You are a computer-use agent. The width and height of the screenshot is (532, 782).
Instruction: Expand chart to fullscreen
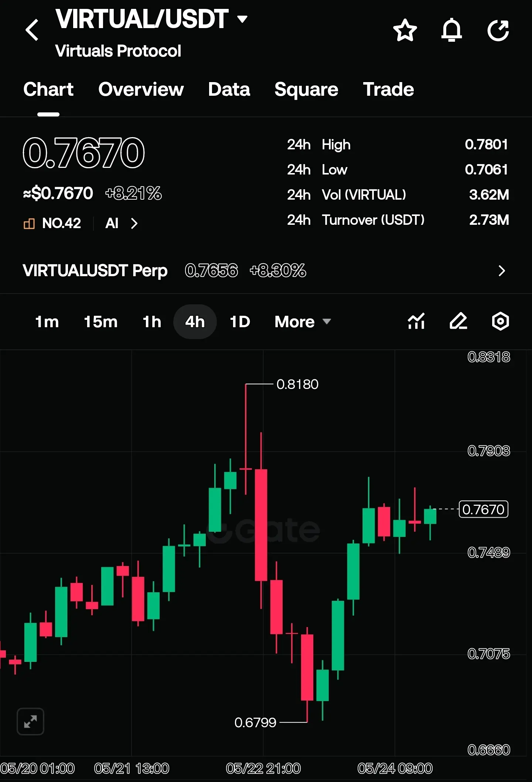[30, 721]
